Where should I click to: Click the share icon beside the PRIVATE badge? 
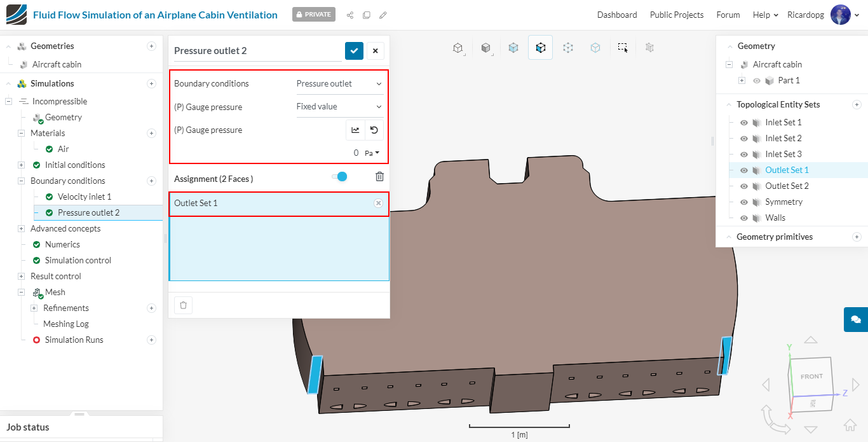(350, 15)
